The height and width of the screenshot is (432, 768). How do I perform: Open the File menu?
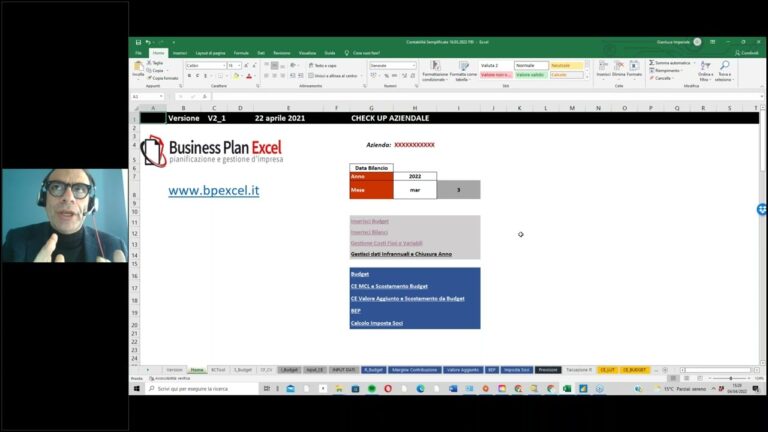139,53
